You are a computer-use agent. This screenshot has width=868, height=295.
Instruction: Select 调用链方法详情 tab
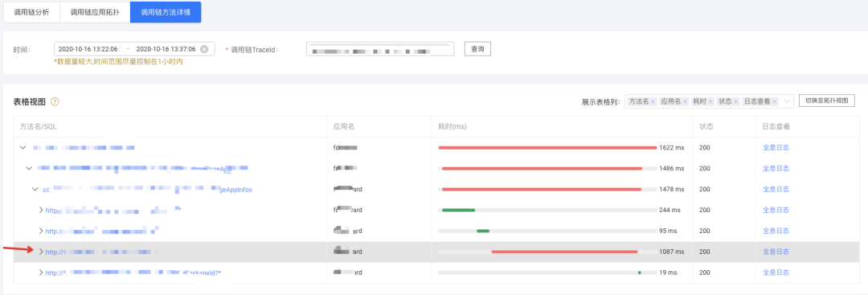coord(166,12)
